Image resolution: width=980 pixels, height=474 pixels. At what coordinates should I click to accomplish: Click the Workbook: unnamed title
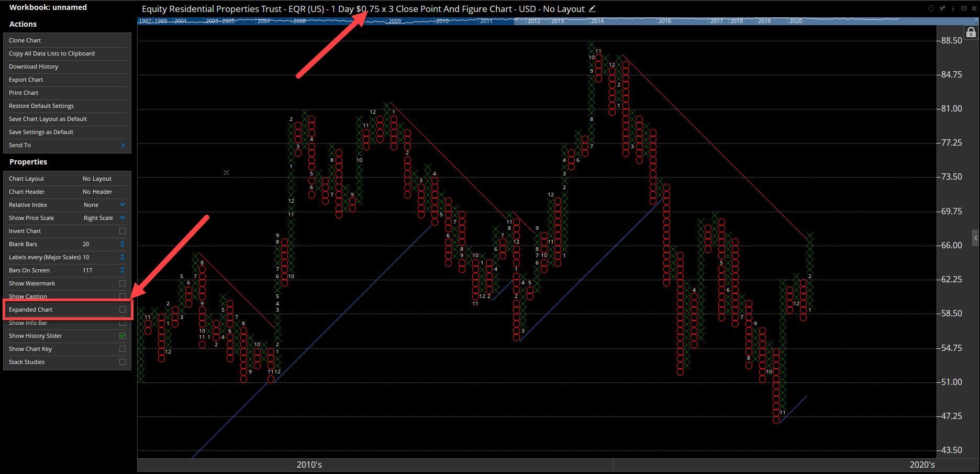(x=48, y=7)
